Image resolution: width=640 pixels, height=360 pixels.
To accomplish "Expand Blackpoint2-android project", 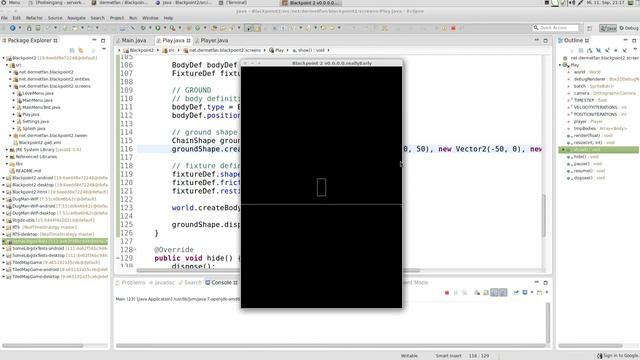I will (x=4, y=178).
